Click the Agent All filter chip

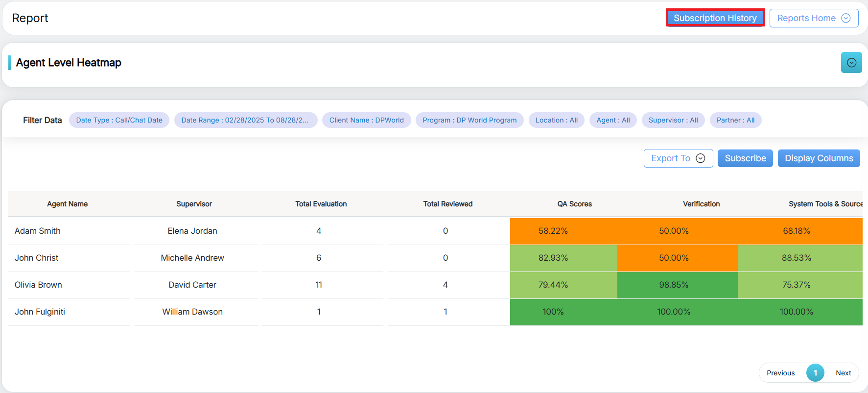(612, 120)
